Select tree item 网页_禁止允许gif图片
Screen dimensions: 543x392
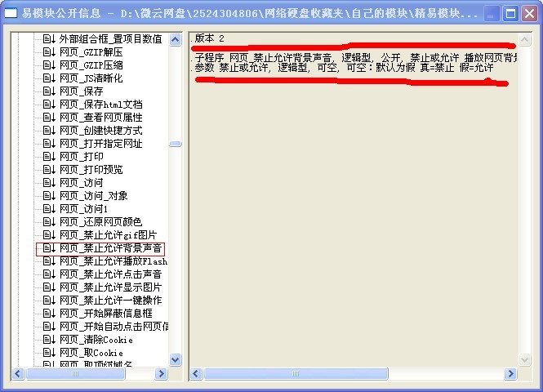pyautogui.click(x=108, y=234)
